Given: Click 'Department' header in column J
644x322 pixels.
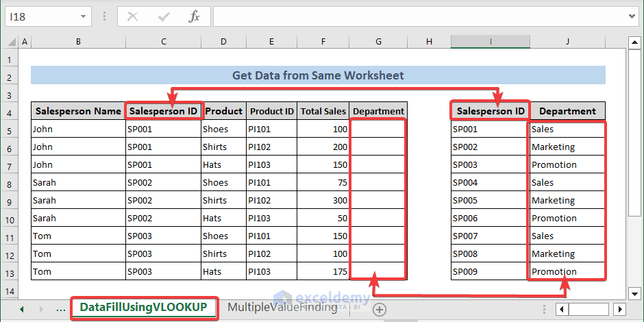Looking at the screenshot, I should pos(567,111).
